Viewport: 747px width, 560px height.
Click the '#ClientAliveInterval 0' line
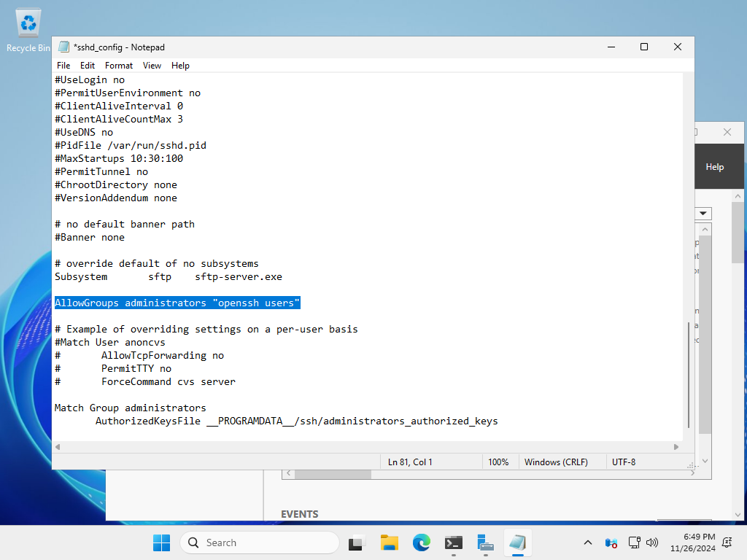pyautogui.click(x=119, y=106)
